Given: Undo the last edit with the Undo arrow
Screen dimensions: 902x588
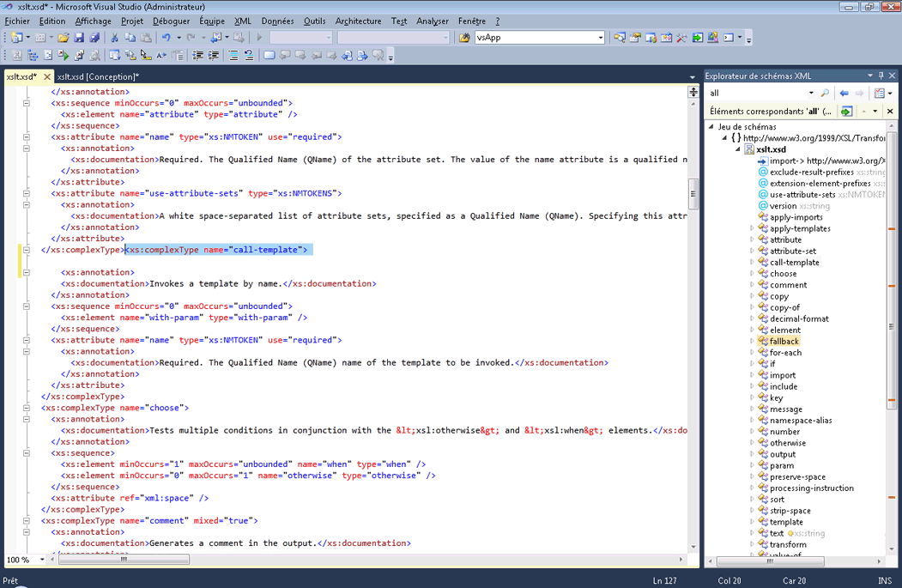Looking at the screenshot, I should [x=166, y=38].
